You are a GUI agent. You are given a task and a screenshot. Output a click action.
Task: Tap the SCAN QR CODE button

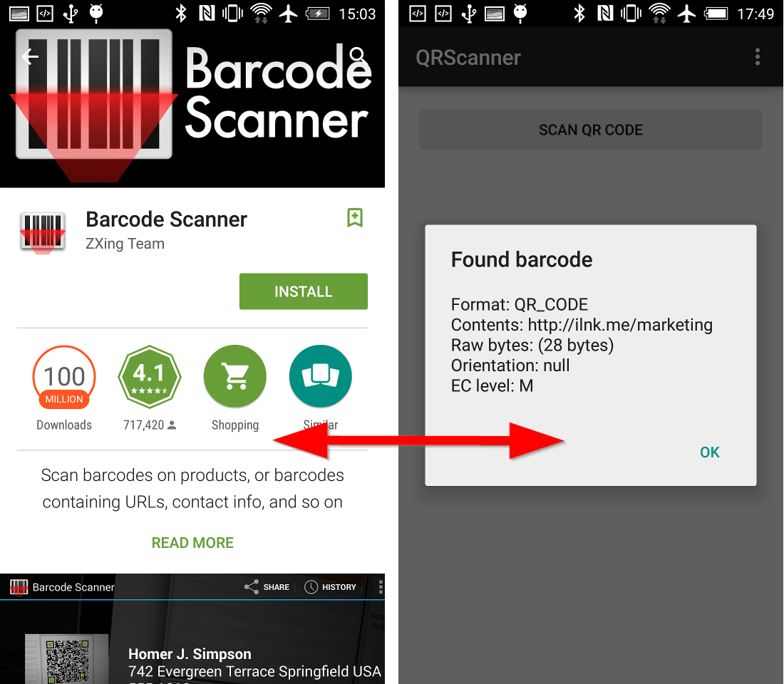point(591,130)
